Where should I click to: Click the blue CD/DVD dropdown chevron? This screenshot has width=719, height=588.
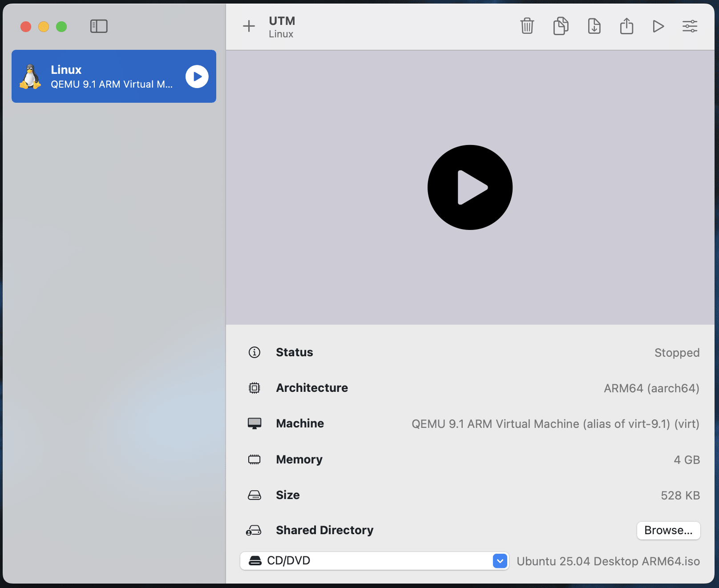pos(500,561)
